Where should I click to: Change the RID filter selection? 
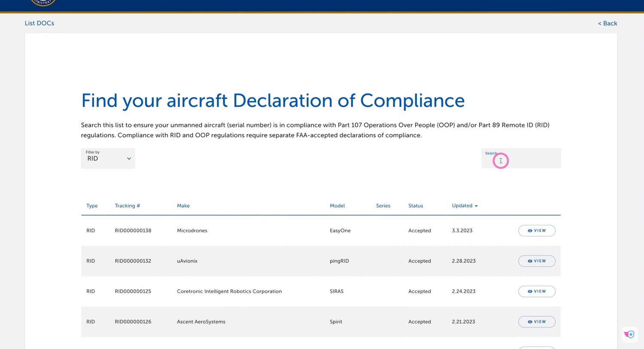[x=108, y=158]
